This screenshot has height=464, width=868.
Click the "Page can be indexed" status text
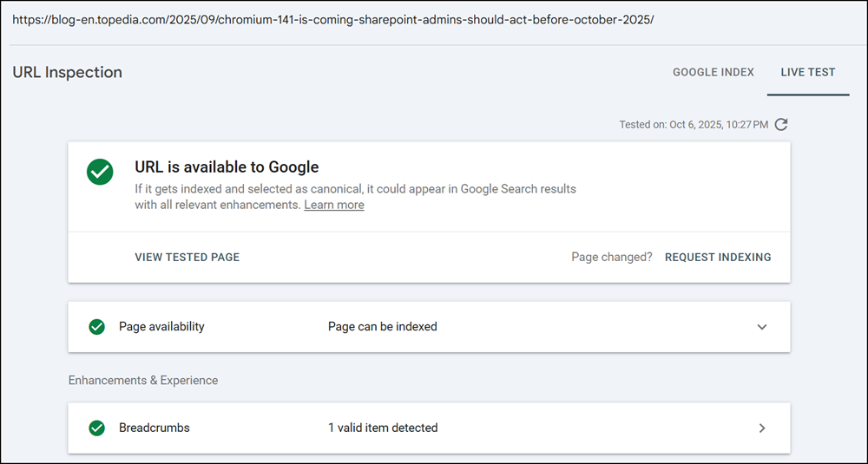pyautogui.click(x=382, y=327)
